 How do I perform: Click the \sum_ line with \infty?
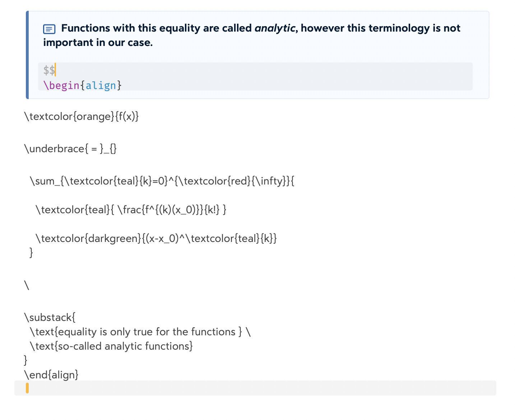click(162, 181)
